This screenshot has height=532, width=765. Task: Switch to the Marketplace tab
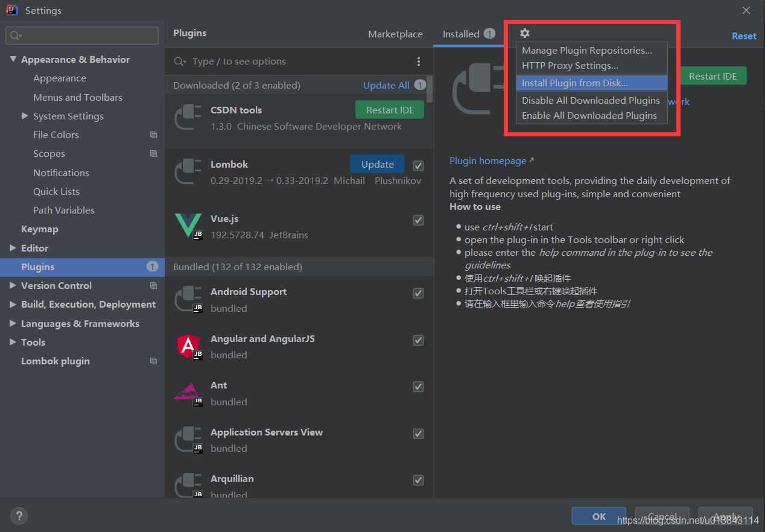395,34
